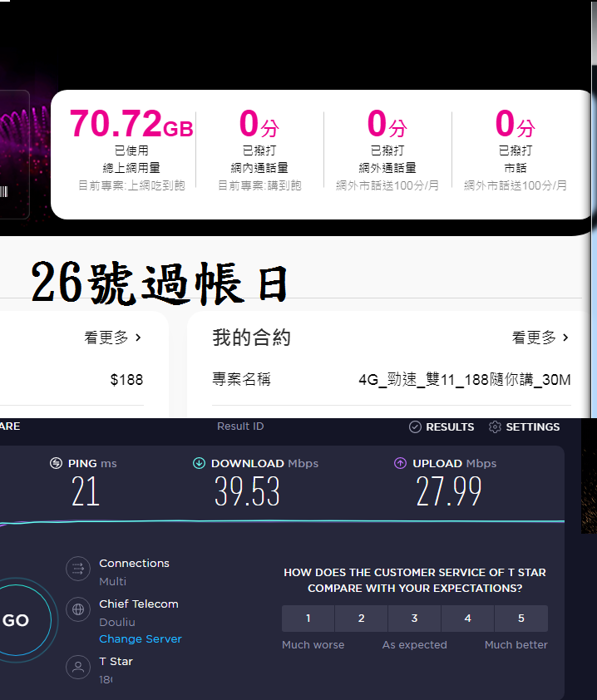Click the user icon beside T Star
597x700 pixels.
[x=78, y=667]
